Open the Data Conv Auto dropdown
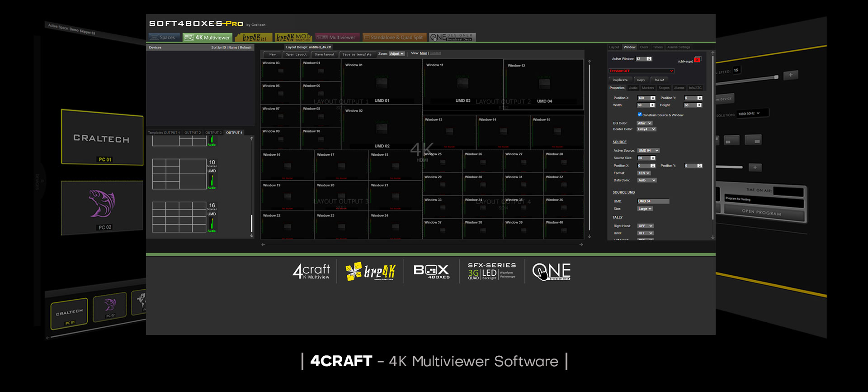 647,180
